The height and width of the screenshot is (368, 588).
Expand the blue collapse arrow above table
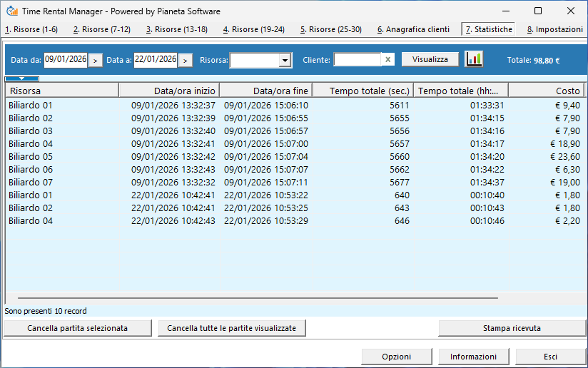[x=21, y=78]
